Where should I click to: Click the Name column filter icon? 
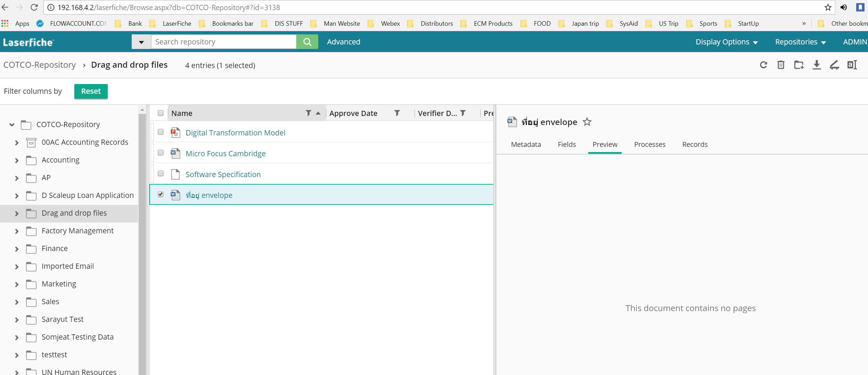[x=308, y=113]
